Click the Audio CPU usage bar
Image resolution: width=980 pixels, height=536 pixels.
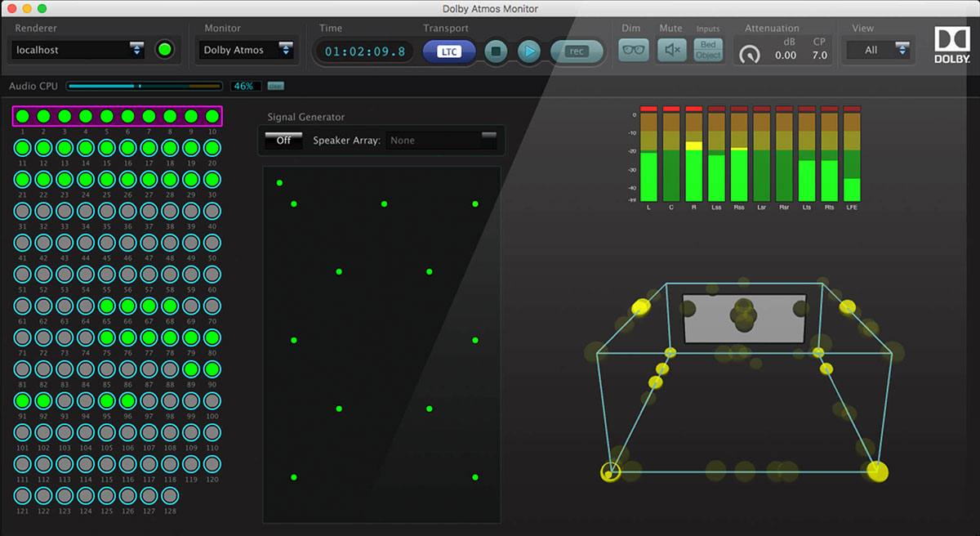pyautogui.click(x=144, y=86)
